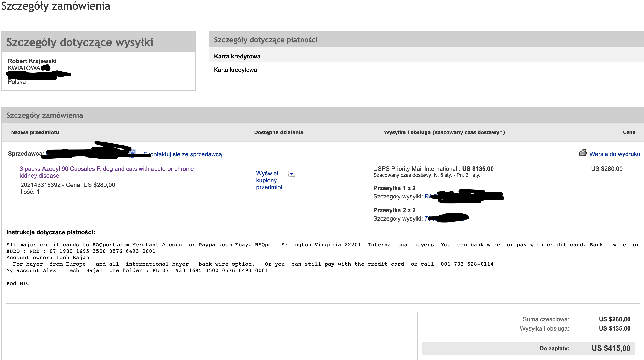644x360 pixels.
Task: Open the Wersja do wydruku link
Action: (x=615, y=154)
